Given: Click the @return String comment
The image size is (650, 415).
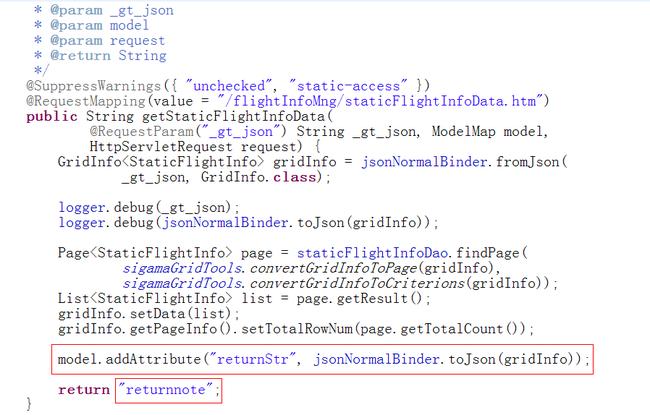Looking at the screenshot, I should [x=108, y=56].
